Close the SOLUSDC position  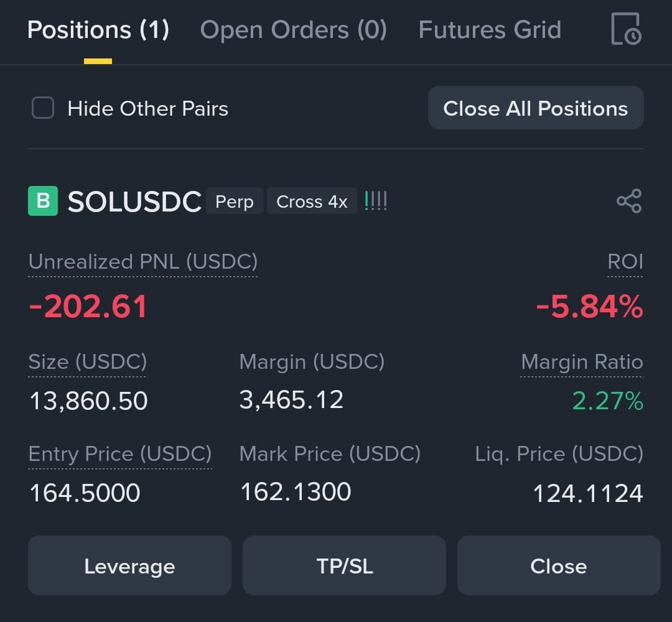tap(559, 565)
